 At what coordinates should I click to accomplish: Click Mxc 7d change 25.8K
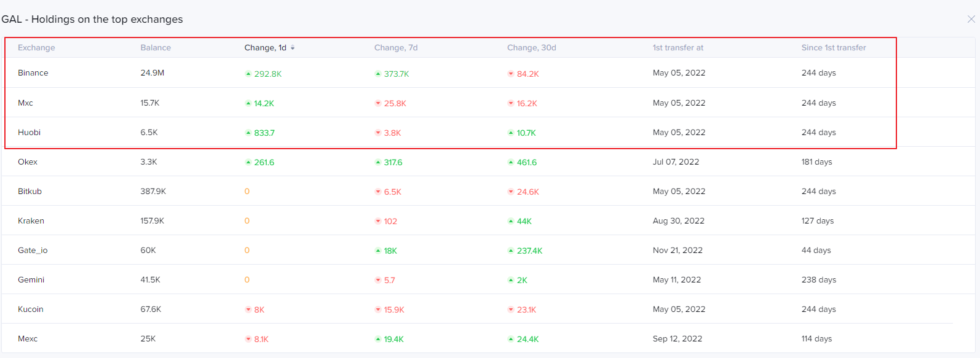point(395,103)
